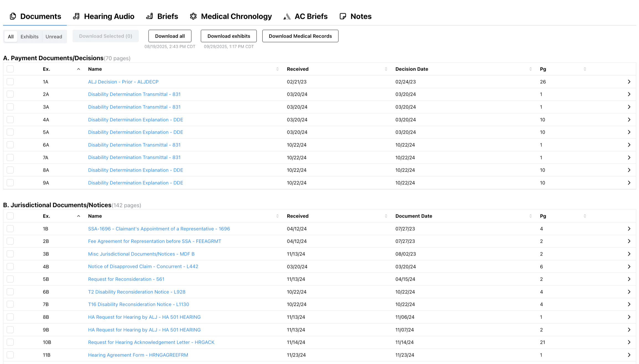The image size is (639, 364).
Task: Check the checkbox for exhibit 4A
Action: (x=10, y=120)
